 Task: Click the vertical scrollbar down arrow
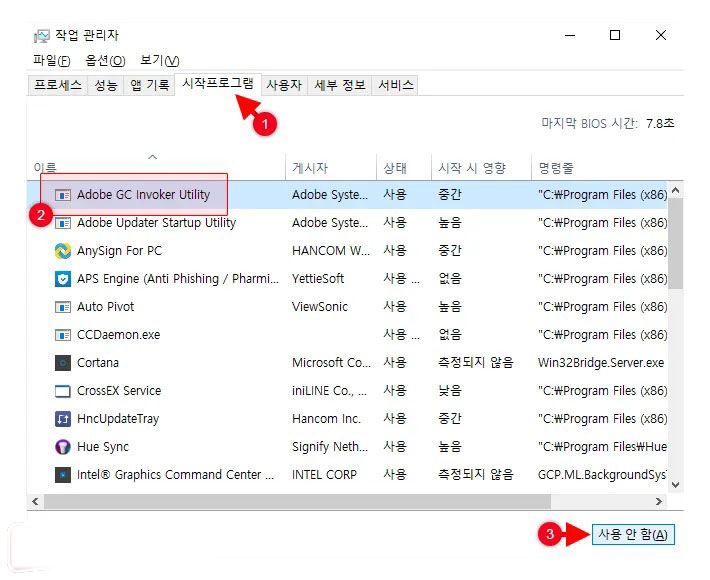coord(676,484)
